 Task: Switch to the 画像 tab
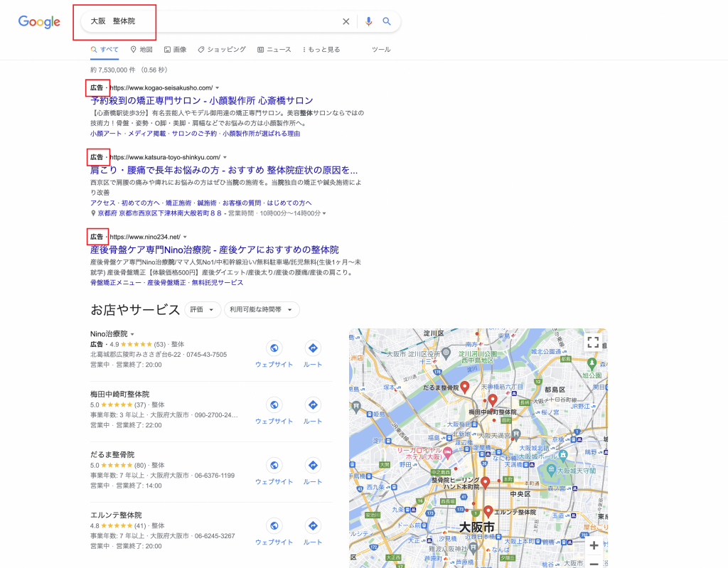175,49
